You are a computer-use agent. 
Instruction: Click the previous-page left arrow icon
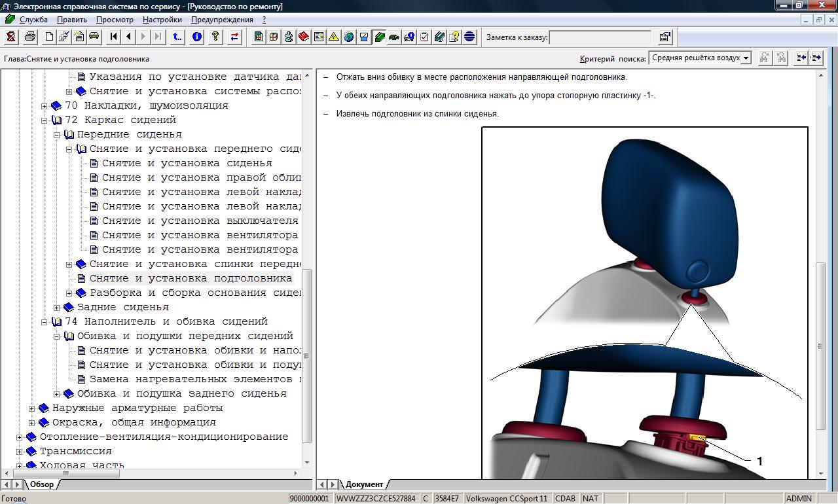click(129, 37)
